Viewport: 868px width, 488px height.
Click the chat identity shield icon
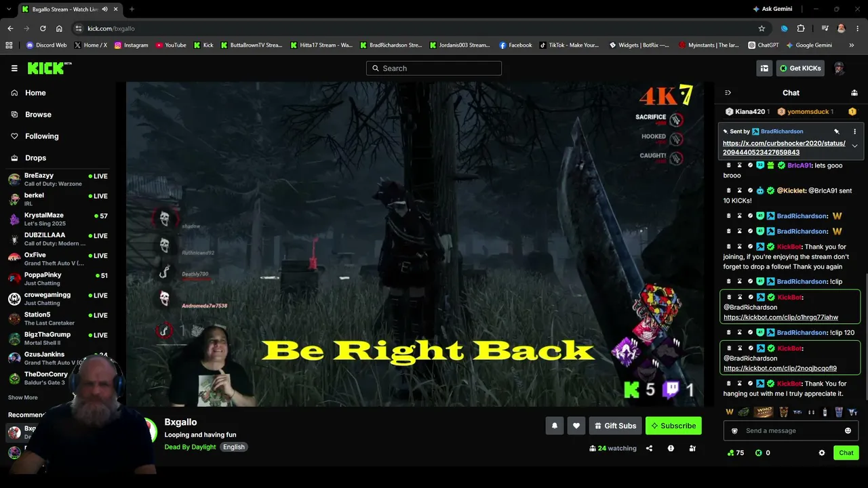[x=734, y=431]
